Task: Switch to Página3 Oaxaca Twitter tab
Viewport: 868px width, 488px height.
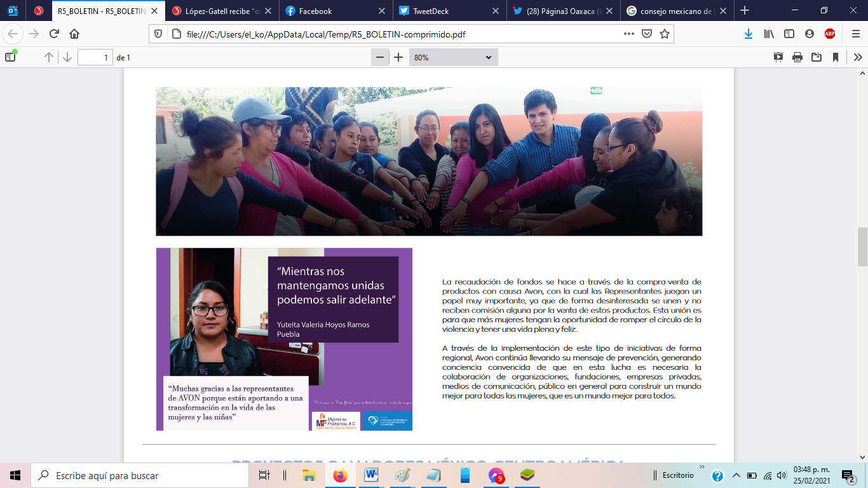Action: tap(562, 11)
